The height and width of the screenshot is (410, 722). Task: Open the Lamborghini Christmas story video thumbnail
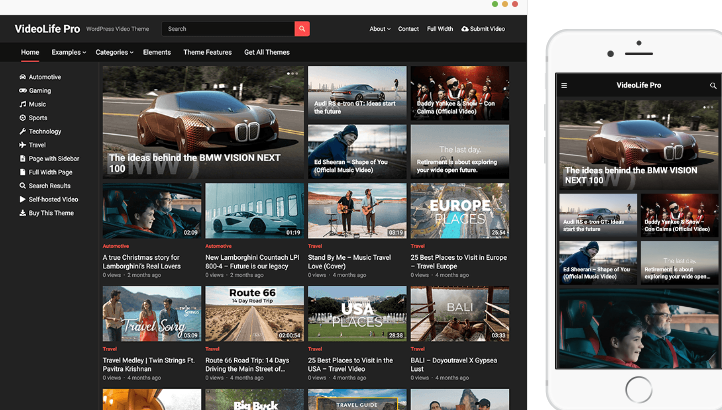click(x=152, y=211)
